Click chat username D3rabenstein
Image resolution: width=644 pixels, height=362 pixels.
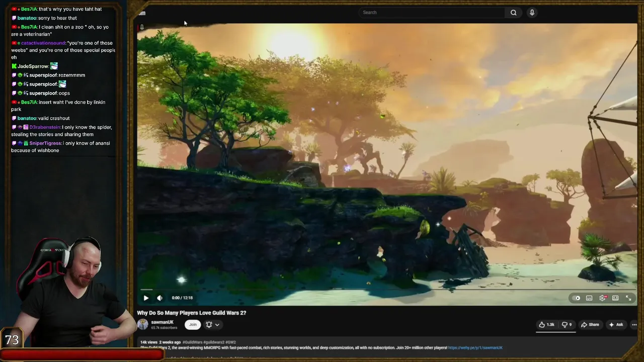(x=45, y=127)
